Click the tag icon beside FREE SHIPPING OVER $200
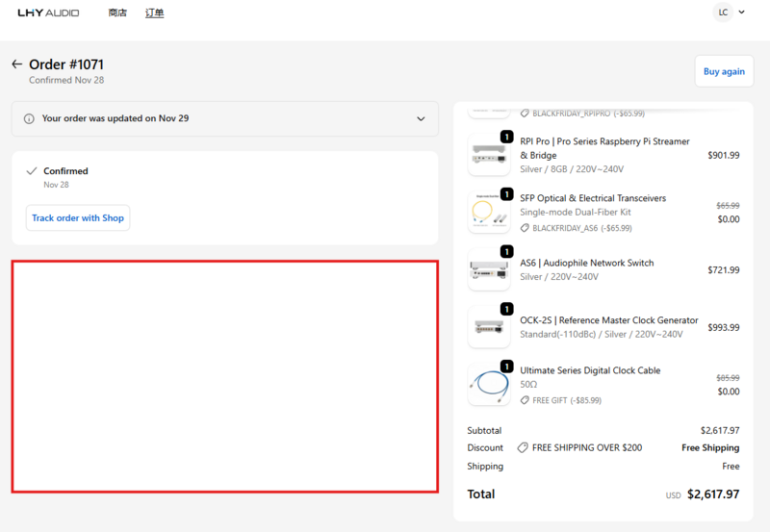The image size is (770, 532). tap(522, 447)
